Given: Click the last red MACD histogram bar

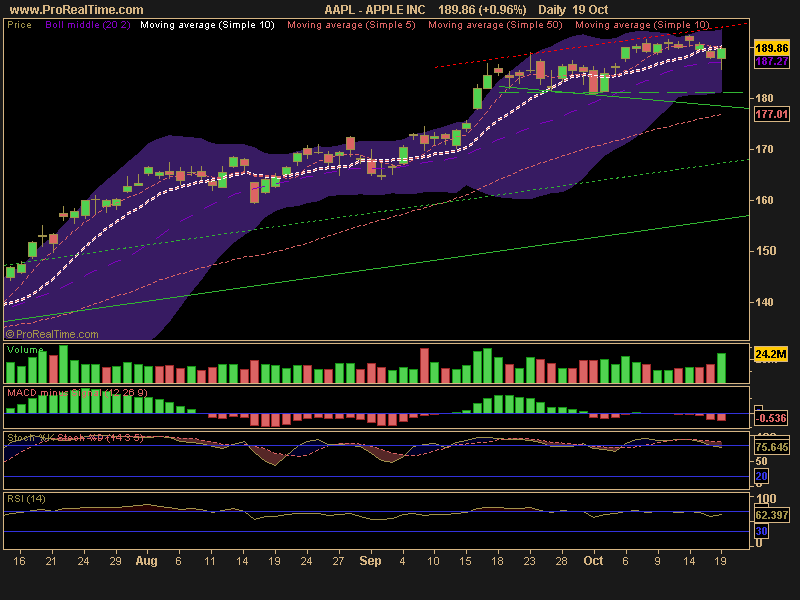Looking at the screenshot, I should [x=721, y=417].
